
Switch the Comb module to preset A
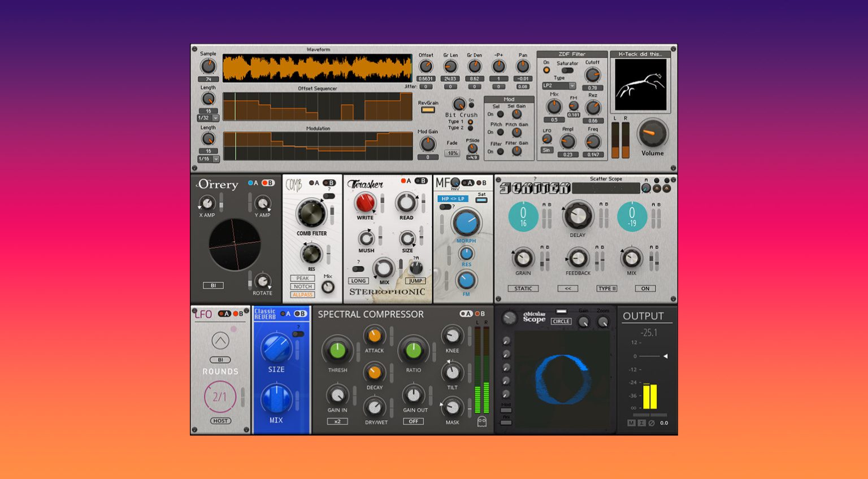pyautogui.click(x=312, y=182)
